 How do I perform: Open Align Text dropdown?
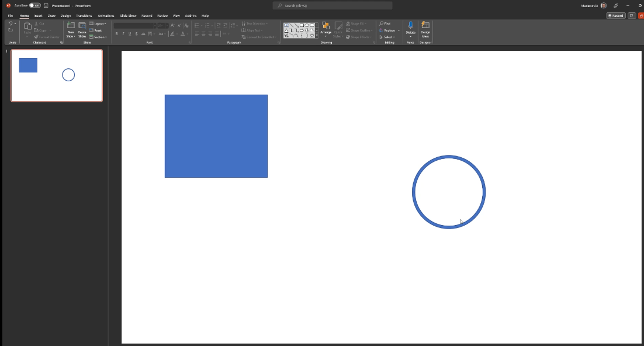pyautogui.click(x=252, y=30)
